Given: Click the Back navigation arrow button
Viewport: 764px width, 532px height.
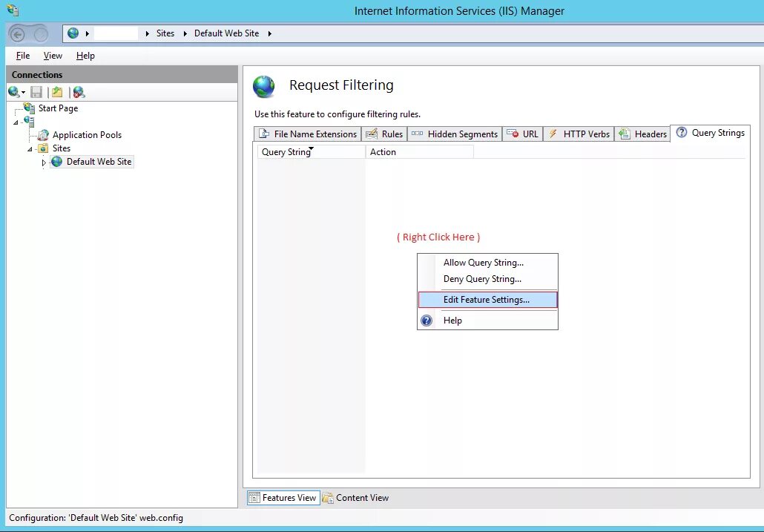Looking at the screenshot, I should coord(18,34).
